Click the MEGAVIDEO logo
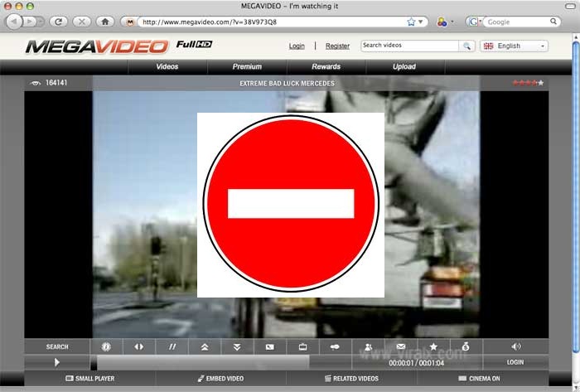 click(x=97, y=46)
